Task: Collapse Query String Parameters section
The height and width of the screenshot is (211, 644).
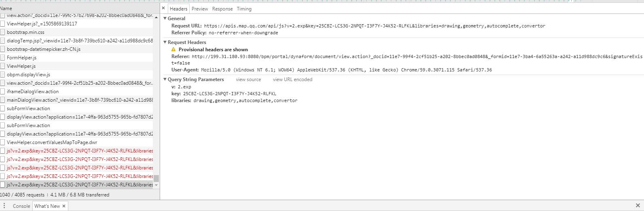Action: (165, 79)
